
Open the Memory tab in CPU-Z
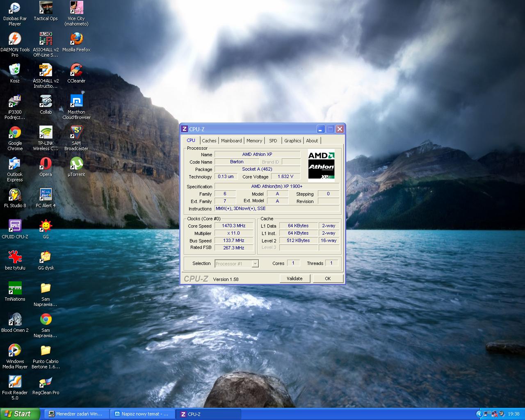coord(254,141)
